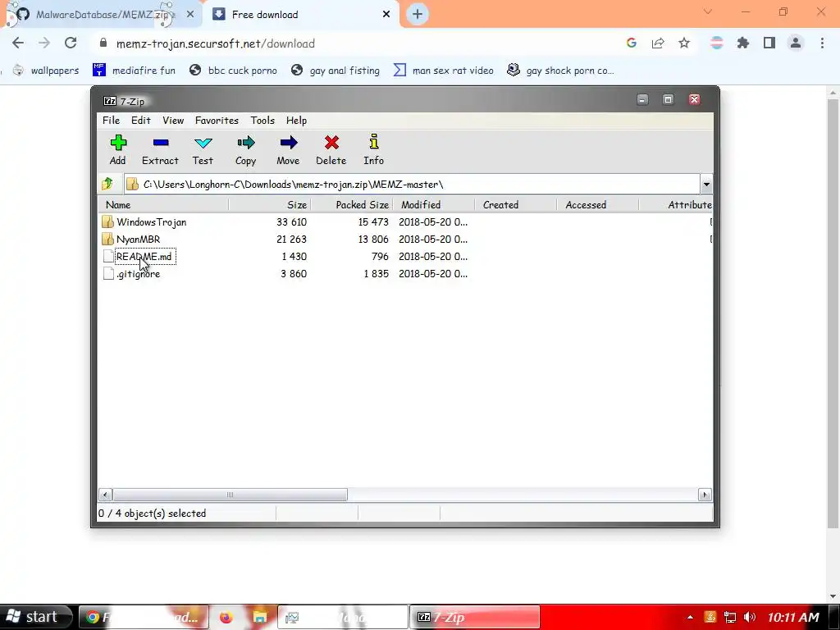Click the right scroll arrow
The image size is (840, 630).
(705, 495)
